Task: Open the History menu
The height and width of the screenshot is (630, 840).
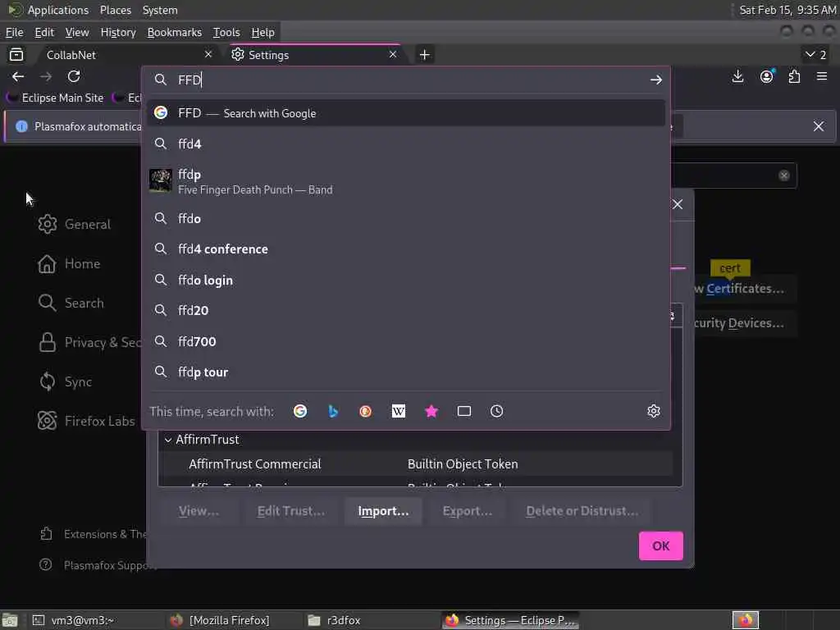Action: pos(118,33)
